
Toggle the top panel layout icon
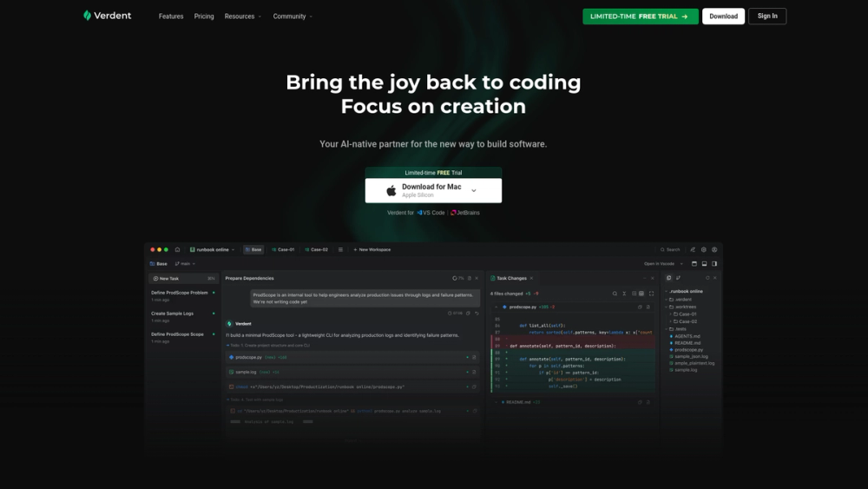pos(694,263)
